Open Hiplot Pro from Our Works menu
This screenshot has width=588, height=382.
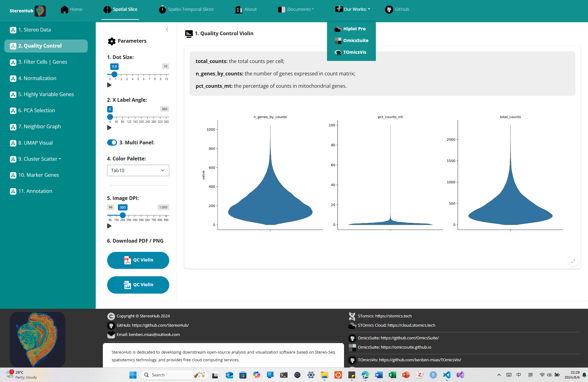point(351,29)
